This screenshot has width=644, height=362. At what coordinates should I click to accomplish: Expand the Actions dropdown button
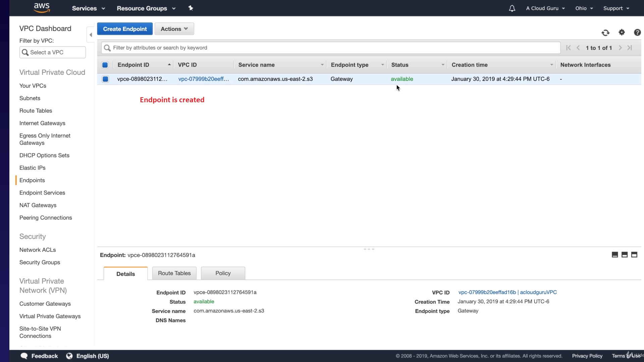click(174, 29)
